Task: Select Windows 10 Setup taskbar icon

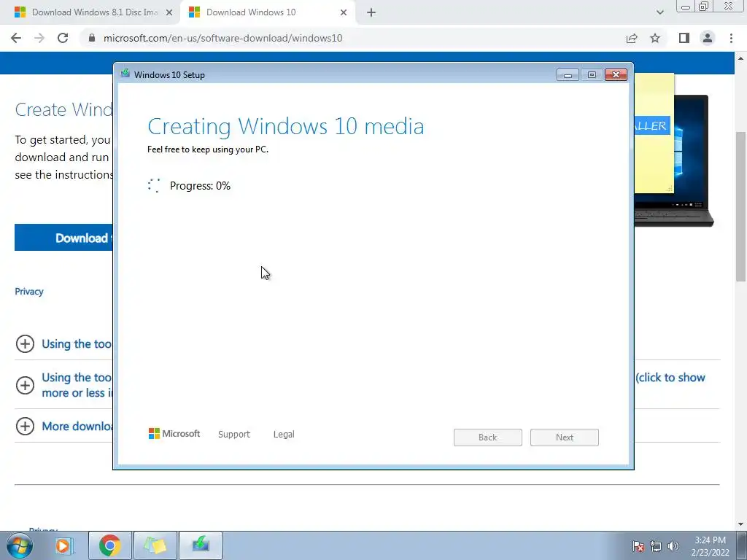Action: pos(201,545)
